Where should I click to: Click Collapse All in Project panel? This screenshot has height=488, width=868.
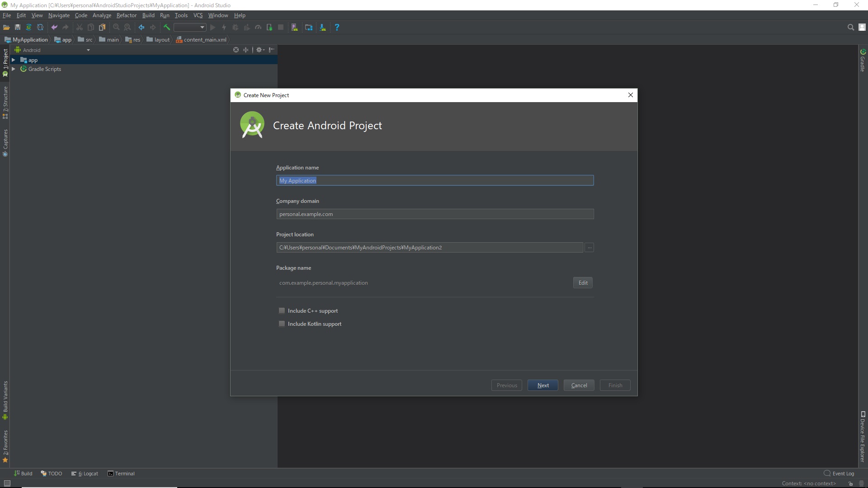point(246,50)
